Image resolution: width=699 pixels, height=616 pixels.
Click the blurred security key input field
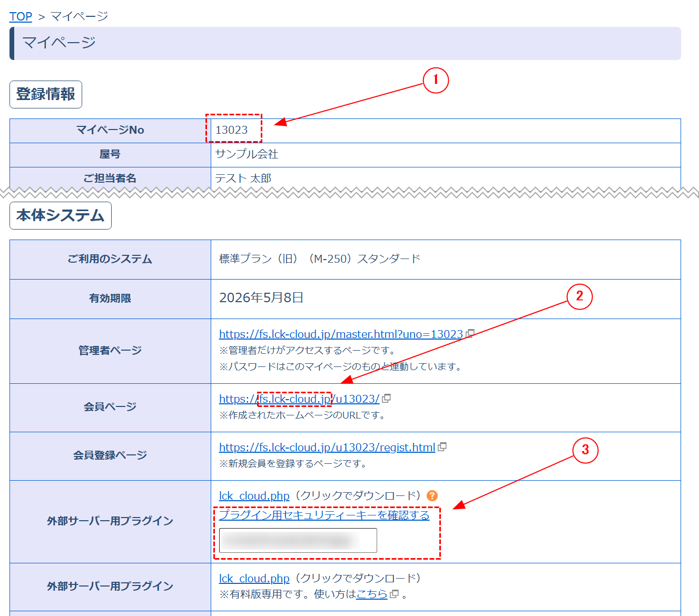tap(298, 541)
